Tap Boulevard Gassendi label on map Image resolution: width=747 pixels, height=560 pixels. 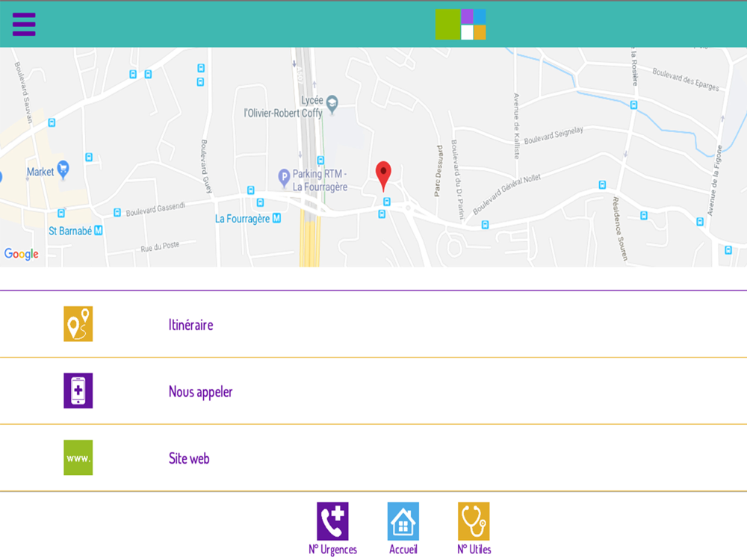(155, 209)
